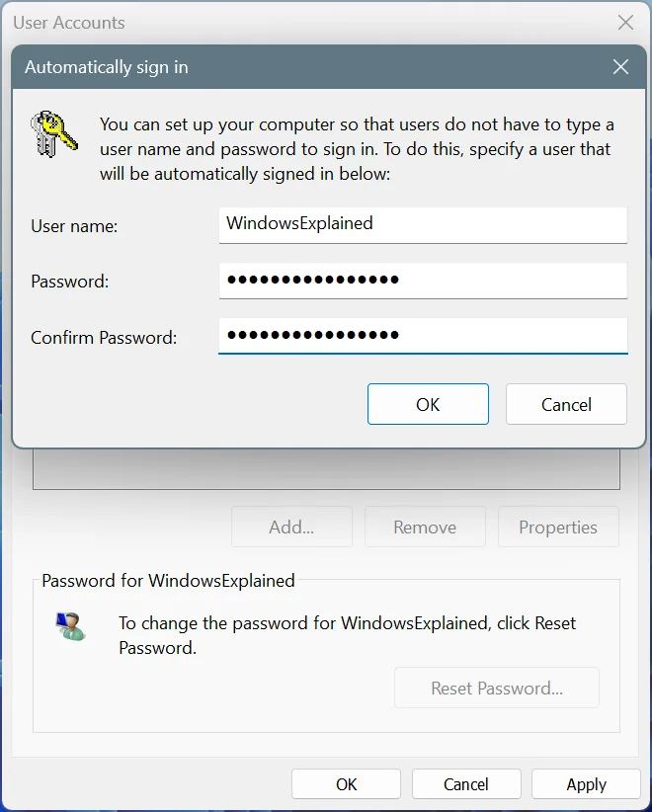Click the Remove user button

[x=425, y=527]
